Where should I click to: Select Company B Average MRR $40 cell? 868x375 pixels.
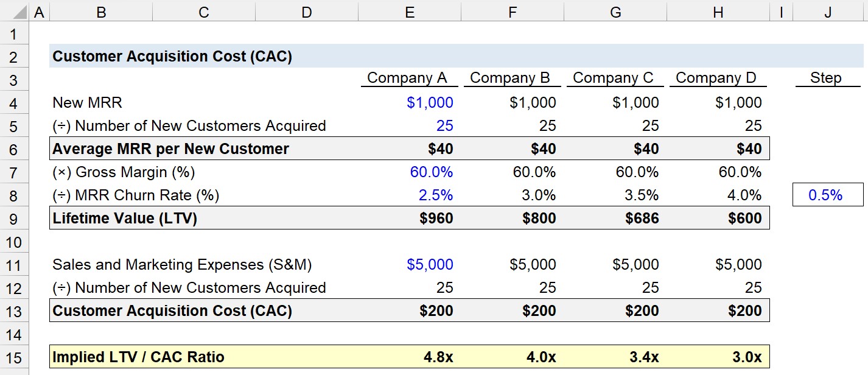[x=513, y=149]
